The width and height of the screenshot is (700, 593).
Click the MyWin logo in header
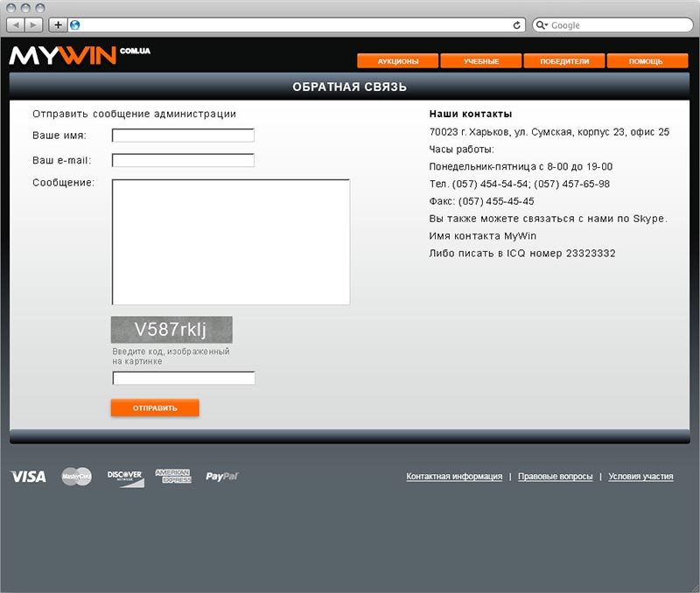(x=79, y=55)
